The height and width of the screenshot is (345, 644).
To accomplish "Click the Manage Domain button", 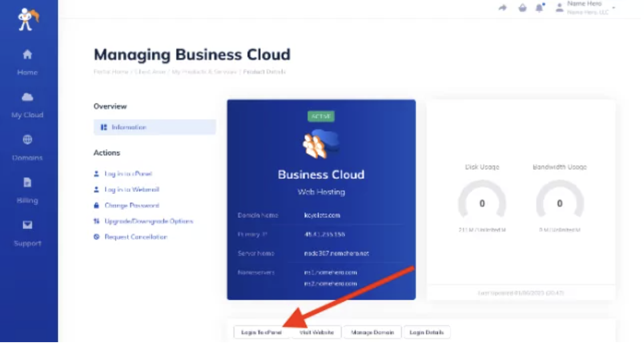I will (372, 333).
